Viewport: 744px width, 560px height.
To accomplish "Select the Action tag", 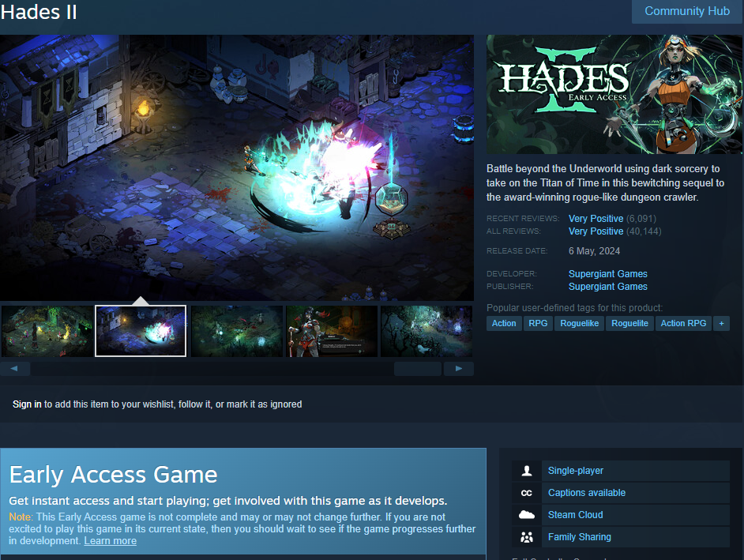I will click(504, 323).
